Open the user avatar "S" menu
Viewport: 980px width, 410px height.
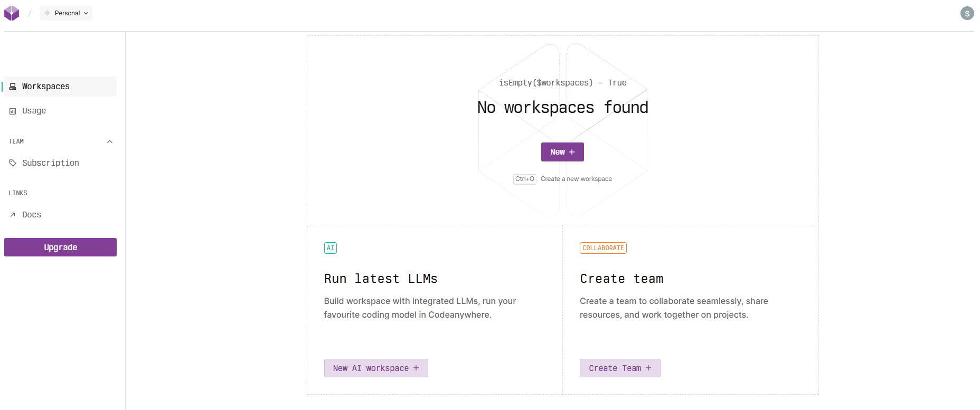967,13
